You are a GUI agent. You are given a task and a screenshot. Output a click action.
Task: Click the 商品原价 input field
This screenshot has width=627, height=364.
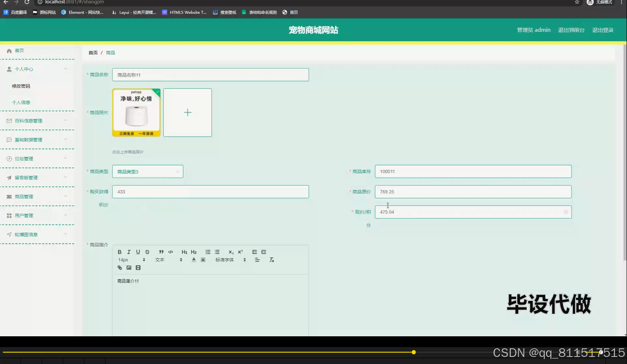(x=473, y=192)
